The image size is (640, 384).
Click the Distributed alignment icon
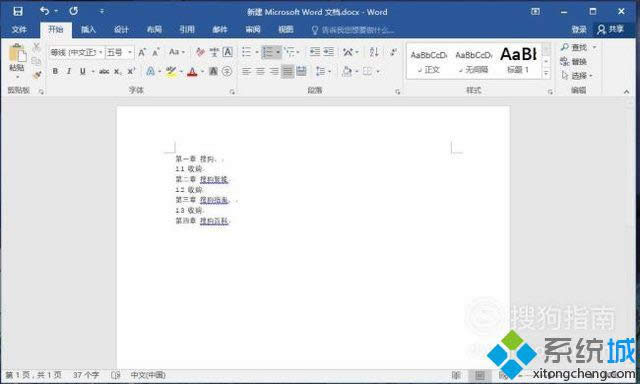coord(302,71)
